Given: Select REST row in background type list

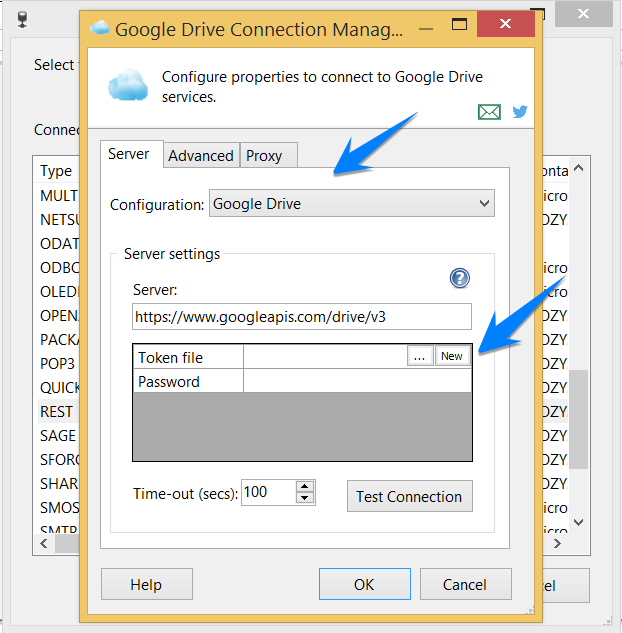Looking at the screenshot, I should pos(57,411).
